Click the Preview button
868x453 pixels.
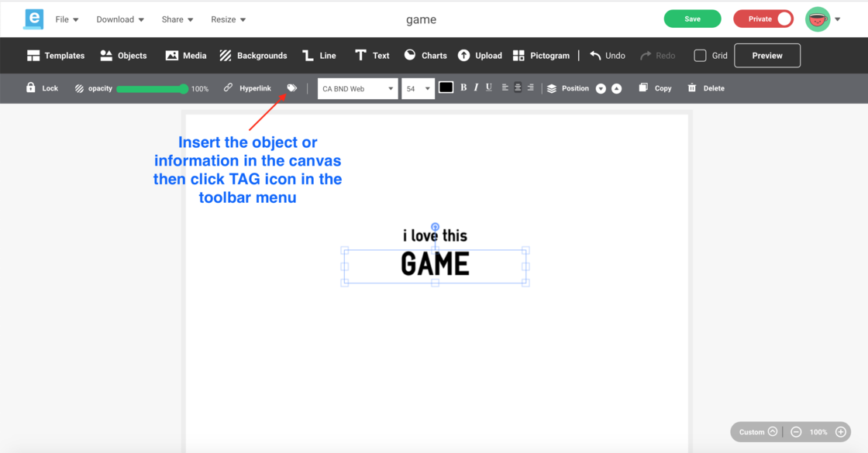tap(767, 55)
